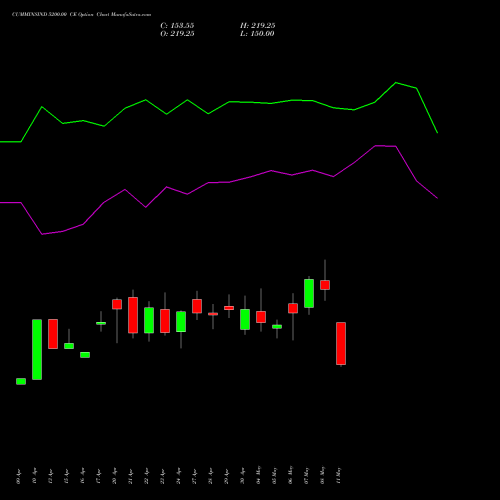
Task: Select the 10 Apr date label
Action: (34, 477)
